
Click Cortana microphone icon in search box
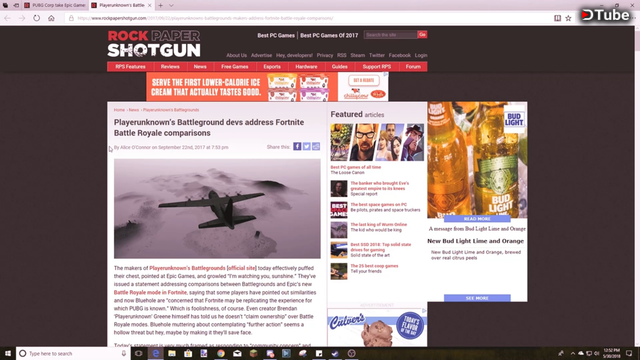click(x=124, y=353)
